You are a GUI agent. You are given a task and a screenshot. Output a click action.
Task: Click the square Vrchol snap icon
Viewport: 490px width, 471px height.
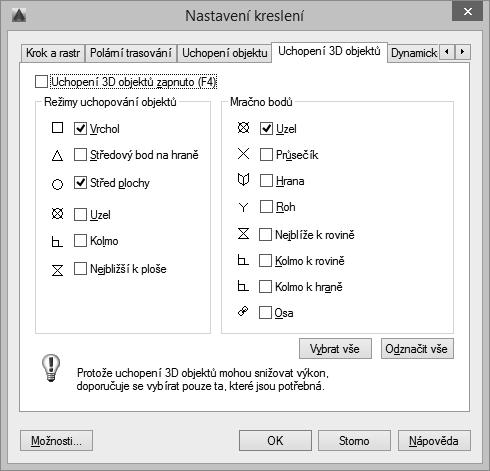[57, 127]
